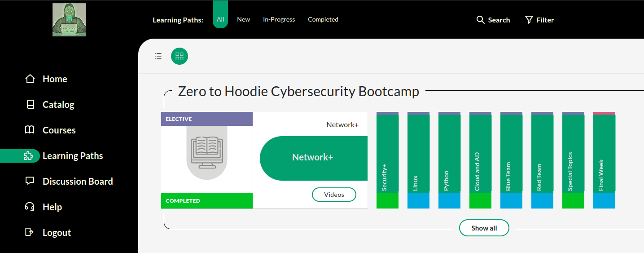This screenshot has height=253, width=644.
Task: Click the book-on-monitor course thumbnail
Action: click(x=207, y=153)
